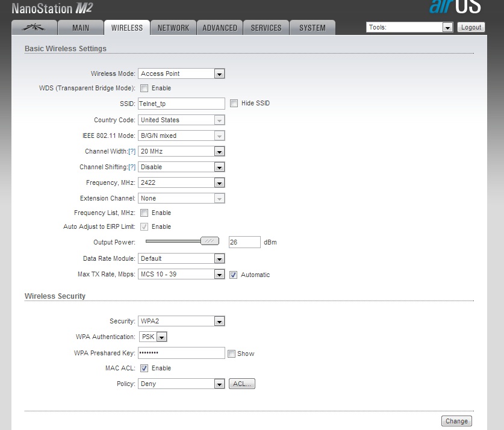The height and width of the screenshot is (430, 504).
Task: Open the Ubiquiti logo tab
Action: (x=34, y=28)
